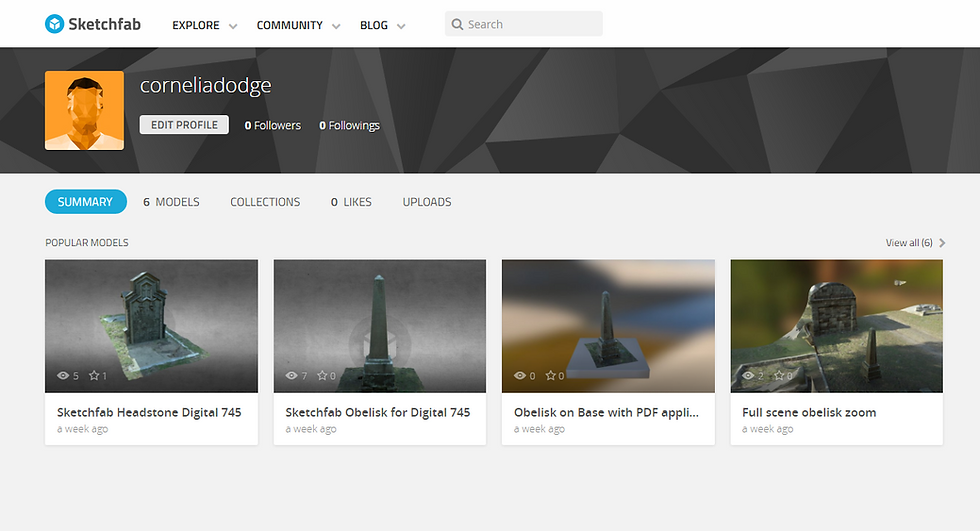Click star icon on Full scene obelisk zoom

pos(779,375)
